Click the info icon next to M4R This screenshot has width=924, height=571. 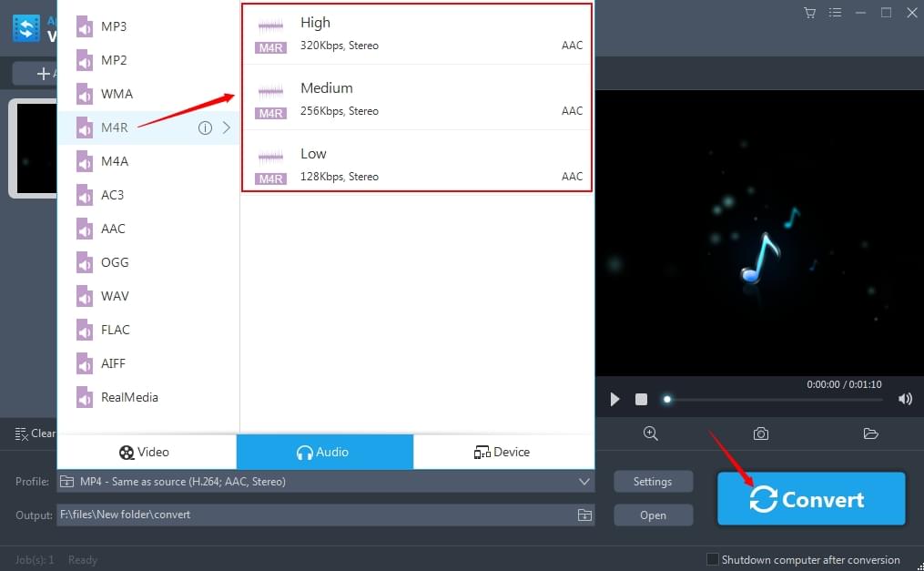pyautogui.click(x=205, y=128)
